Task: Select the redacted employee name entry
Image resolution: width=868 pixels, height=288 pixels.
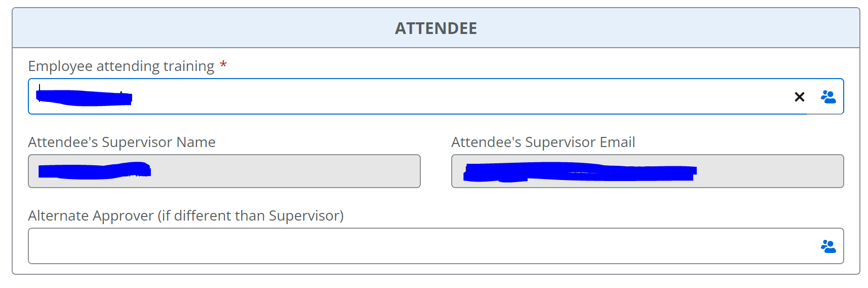Action: click(x=84, y=97)
